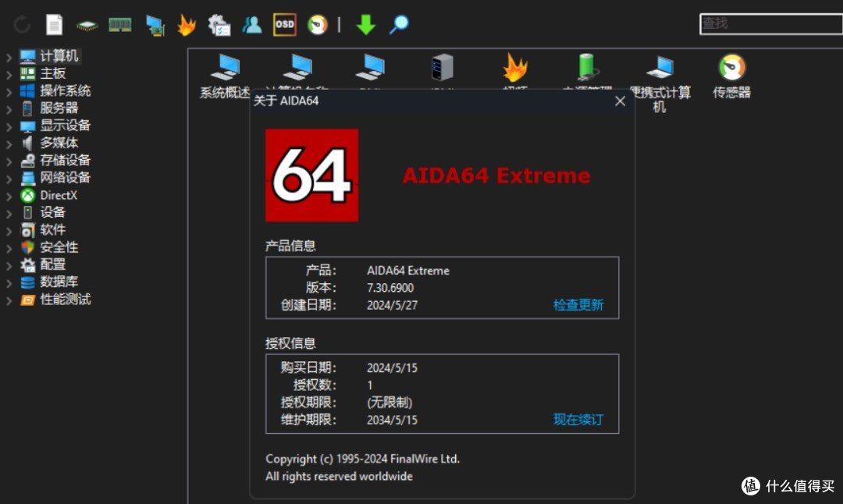Expand the 多媒体 tree node
Viewport: 843px width, 504px height.
point(9,144)
